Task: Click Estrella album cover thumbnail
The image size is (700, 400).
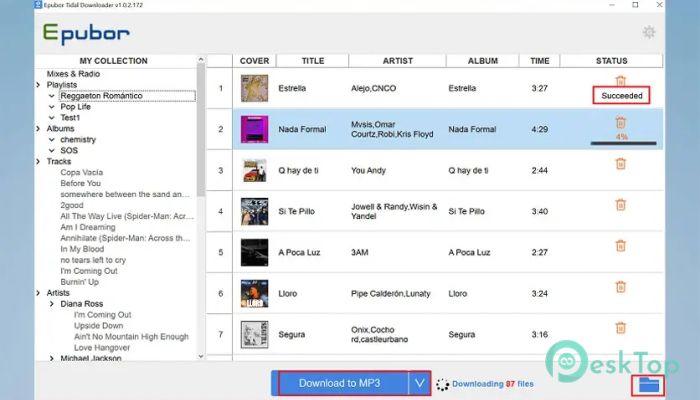Action: coord(254,88)
